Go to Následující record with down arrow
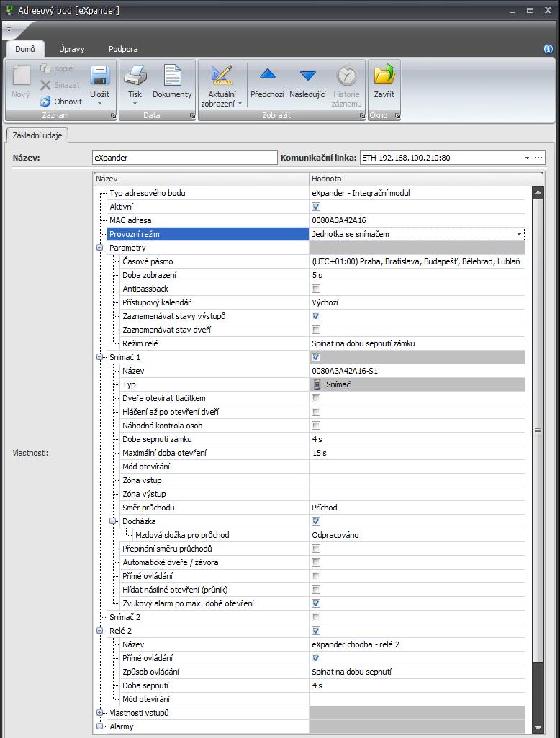 308,76
